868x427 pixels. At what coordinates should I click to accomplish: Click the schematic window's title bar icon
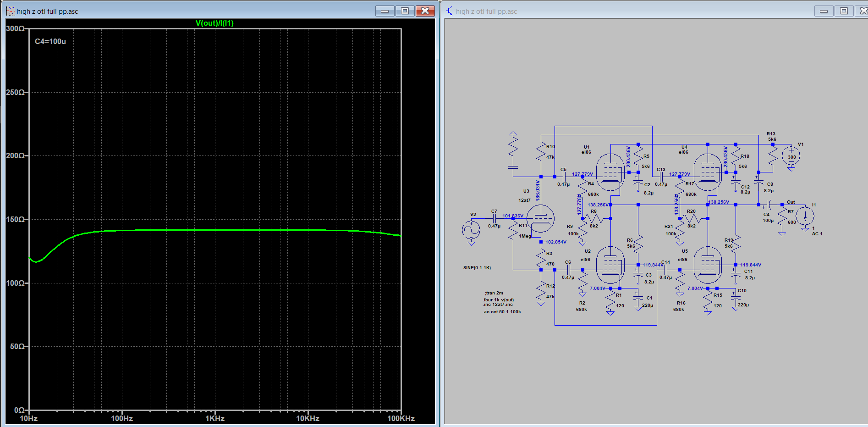point(450,11)
